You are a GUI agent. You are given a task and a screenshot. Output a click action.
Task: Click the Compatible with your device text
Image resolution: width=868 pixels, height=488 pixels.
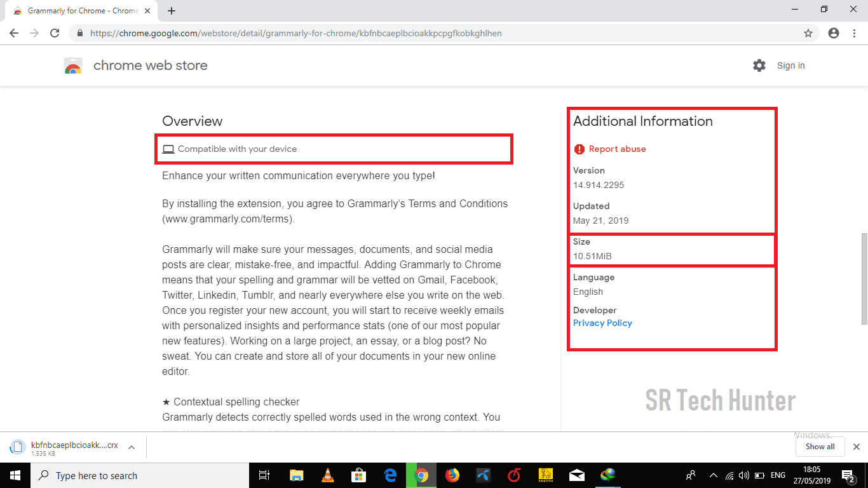pyautogui.click(x=237, y=149)
